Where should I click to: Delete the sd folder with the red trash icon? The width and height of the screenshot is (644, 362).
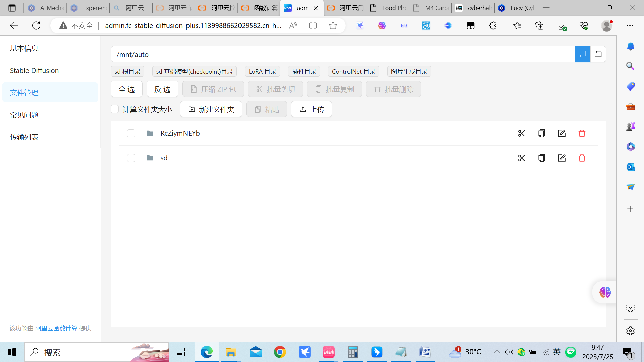[582, 158]
